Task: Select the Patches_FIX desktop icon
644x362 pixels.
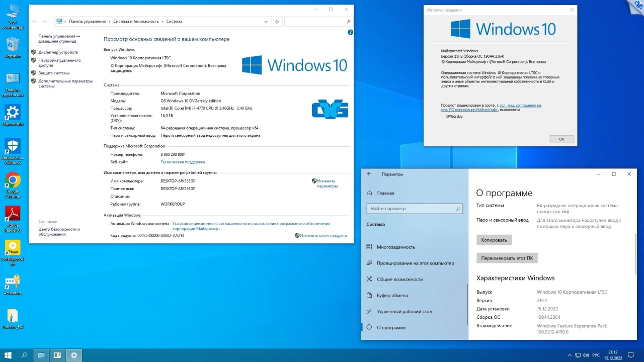Action: pyautogui.click(x=13, y=319)
